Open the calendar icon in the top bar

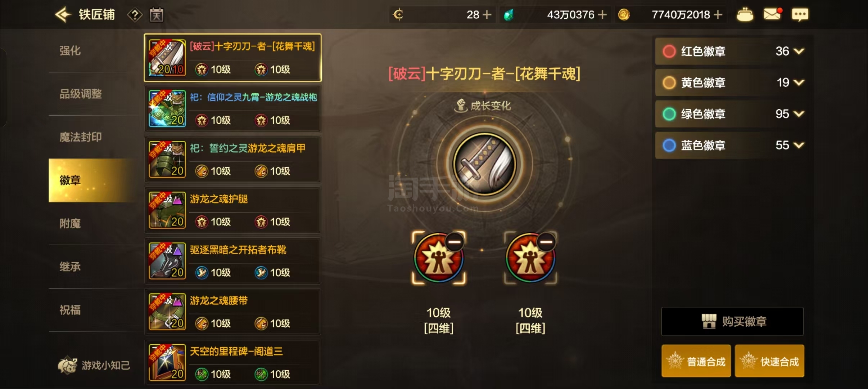(x=157, y=15)
